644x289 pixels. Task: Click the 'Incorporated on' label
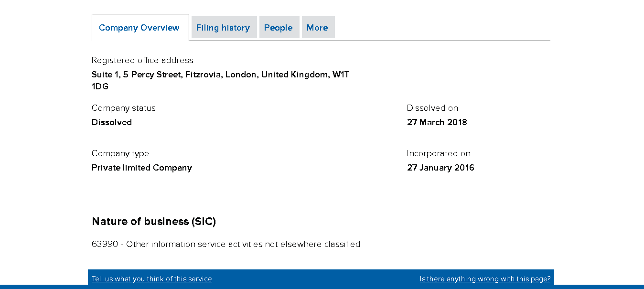click(x=439, y=153)
